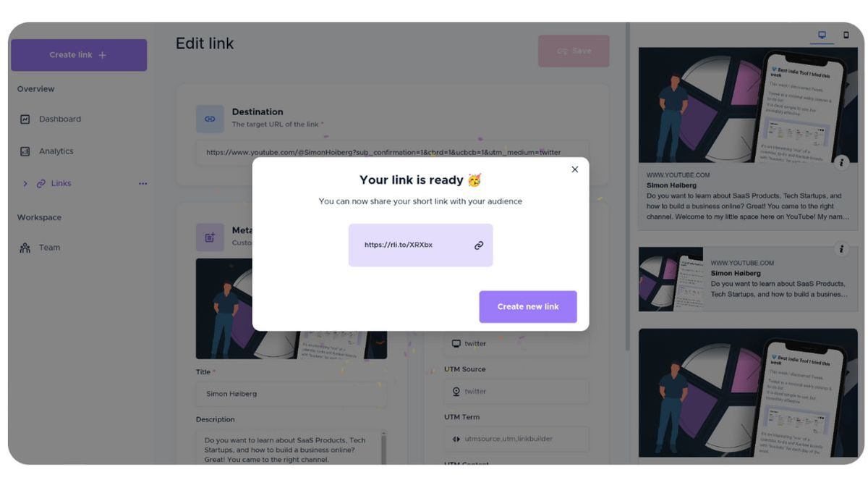
Task: Click info icon on the compact preview card
Action: tap(841, 249)
